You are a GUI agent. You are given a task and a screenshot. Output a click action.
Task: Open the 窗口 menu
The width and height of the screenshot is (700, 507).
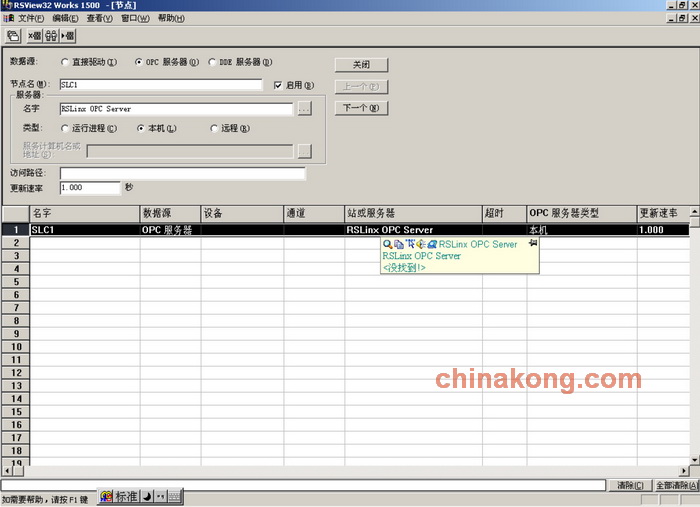pos(135,18)
